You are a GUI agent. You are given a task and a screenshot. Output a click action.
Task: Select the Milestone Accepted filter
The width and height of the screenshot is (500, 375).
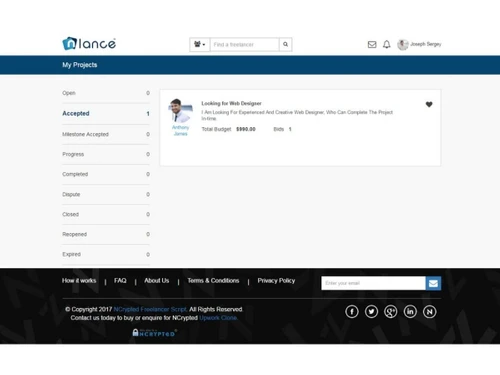coord(106,134)
